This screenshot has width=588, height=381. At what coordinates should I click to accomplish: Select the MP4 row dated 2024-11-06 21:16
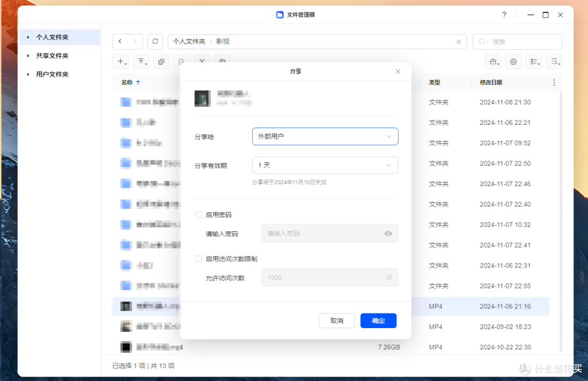(331, 306)
